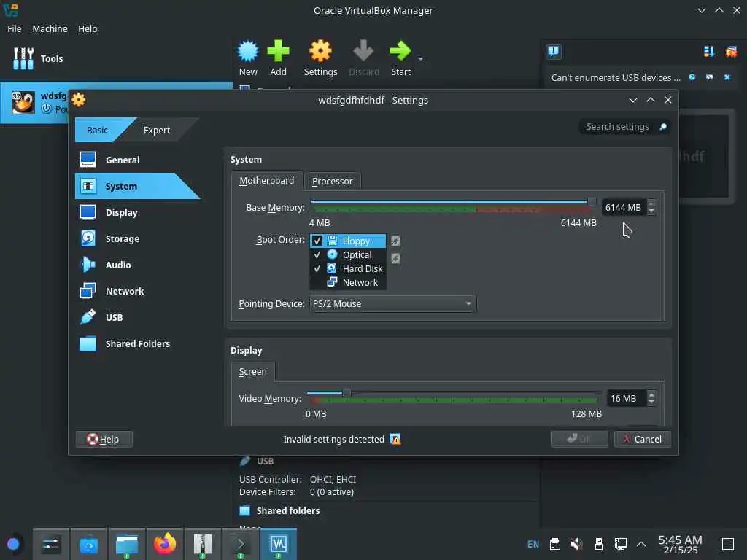Open the application launcher in taskbar
Image resolution: width=747 pixels, height=560 pixels.
pos(13,544)
